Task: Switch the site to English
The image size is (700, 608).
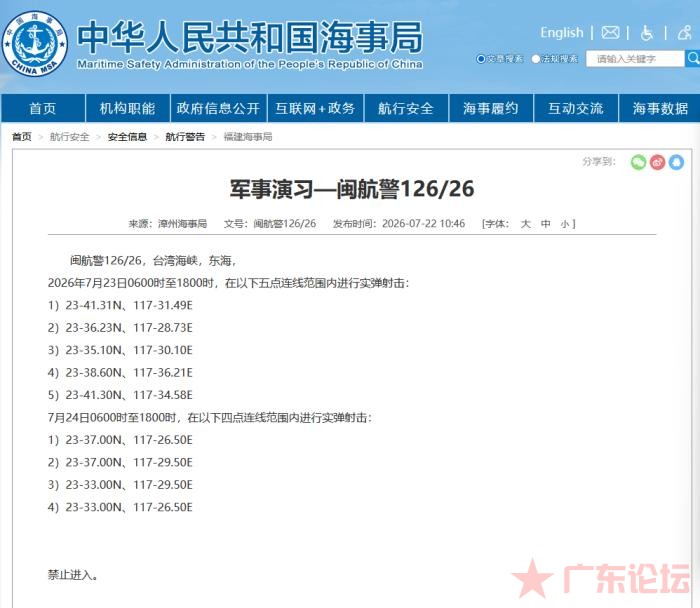Action: [562, 33]
